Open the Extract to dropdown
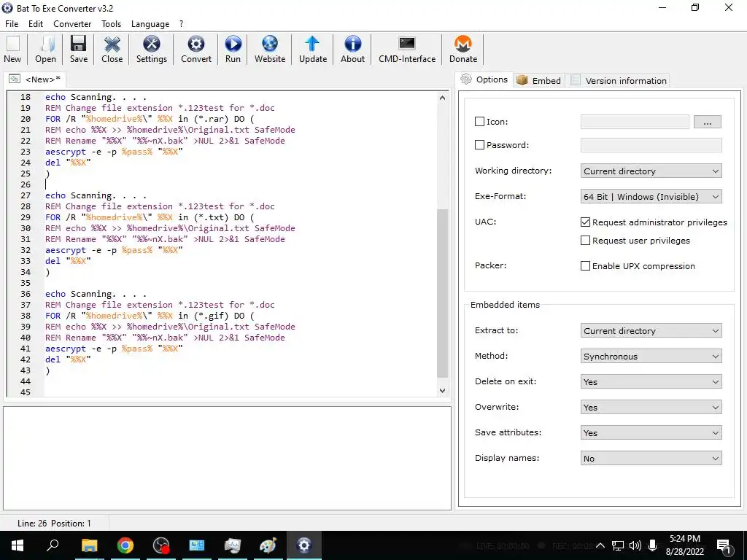The image size is (747, 560). coord(651,330)
